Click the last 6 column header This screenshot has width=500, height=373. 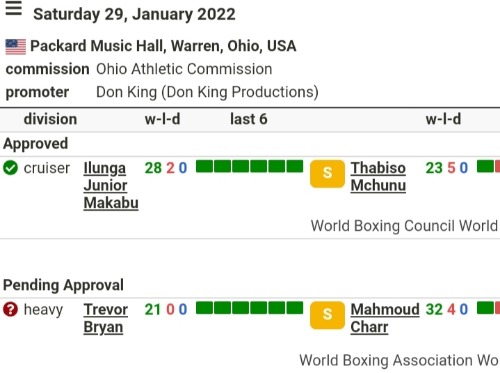coord(249,119)
